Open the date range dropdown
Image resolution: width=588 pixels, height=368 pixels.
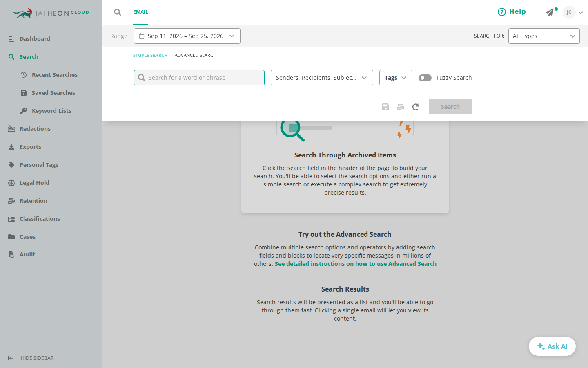click(187, 36)
